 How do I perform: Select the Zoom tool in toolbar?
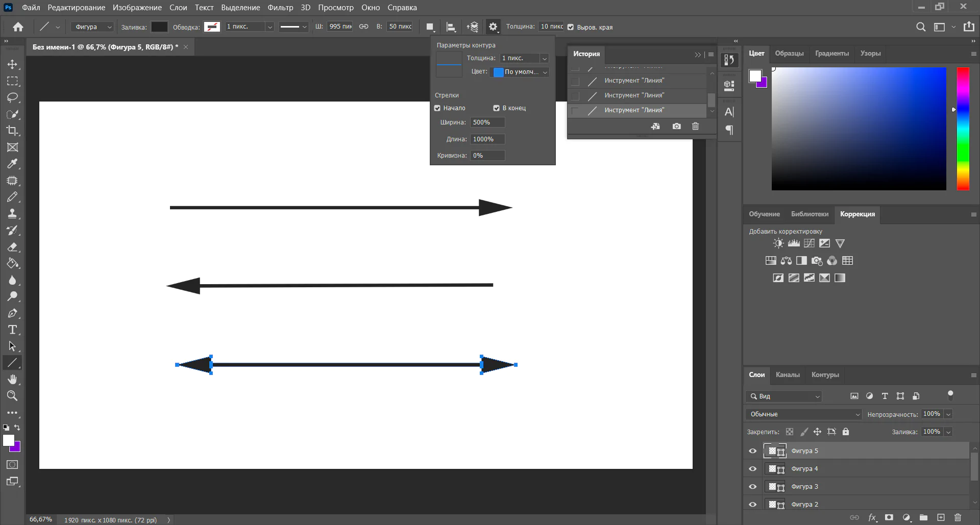[12, 396]
